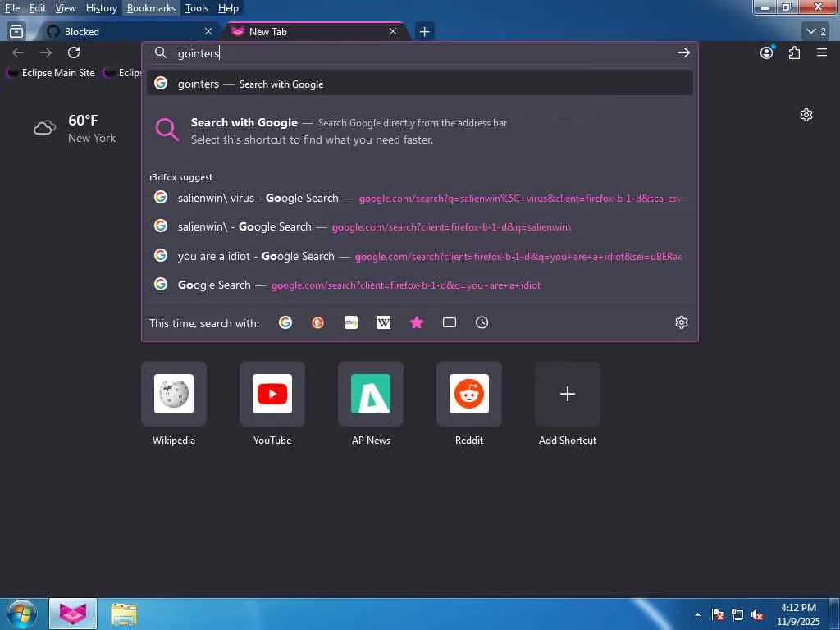
Task: Close the Blocked tab
Action: click(208, 32)
